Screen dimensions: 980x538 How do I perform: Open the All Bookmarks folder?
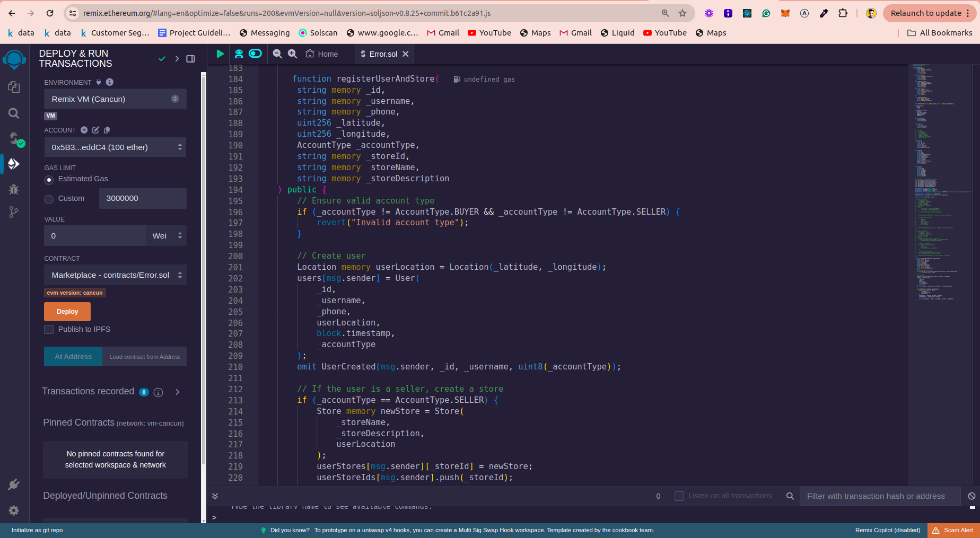click(x=940, y=33)
